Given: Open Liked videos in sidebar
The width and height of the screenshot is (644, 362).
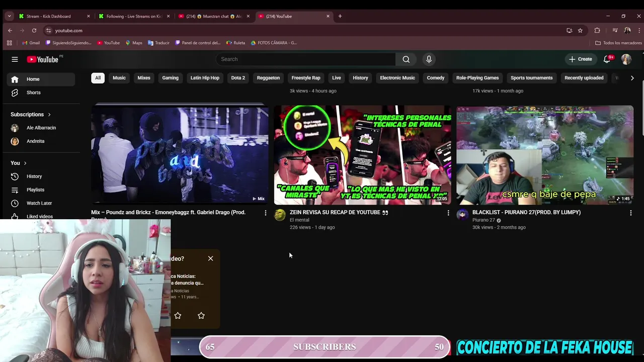Looking at the screenshot, I should point(41,216).
